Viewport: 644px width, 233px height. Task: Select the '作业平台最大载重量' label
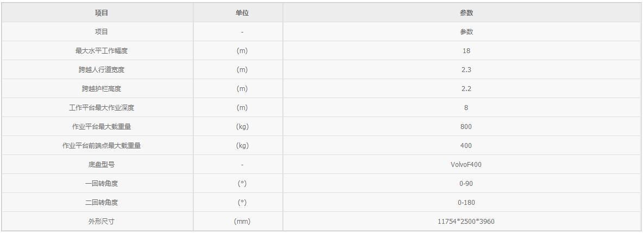pyautogui.click(x=102, y=127)
